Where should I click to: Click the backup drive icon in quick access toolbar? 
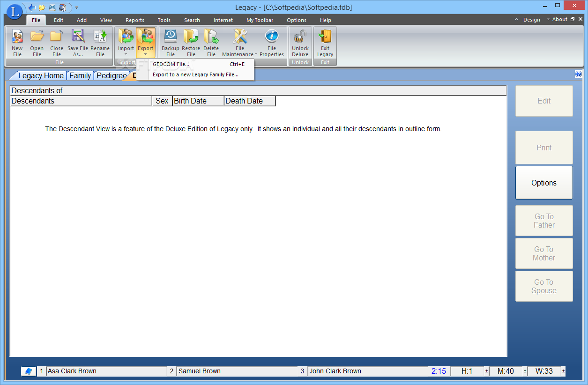[x=52, y=7]
